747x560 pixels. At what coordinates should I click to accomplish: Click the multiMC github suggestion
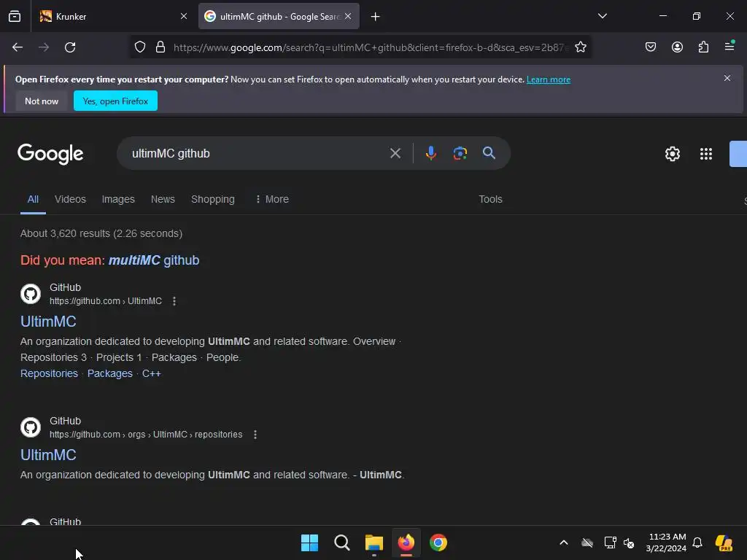(x=154, y=260)
